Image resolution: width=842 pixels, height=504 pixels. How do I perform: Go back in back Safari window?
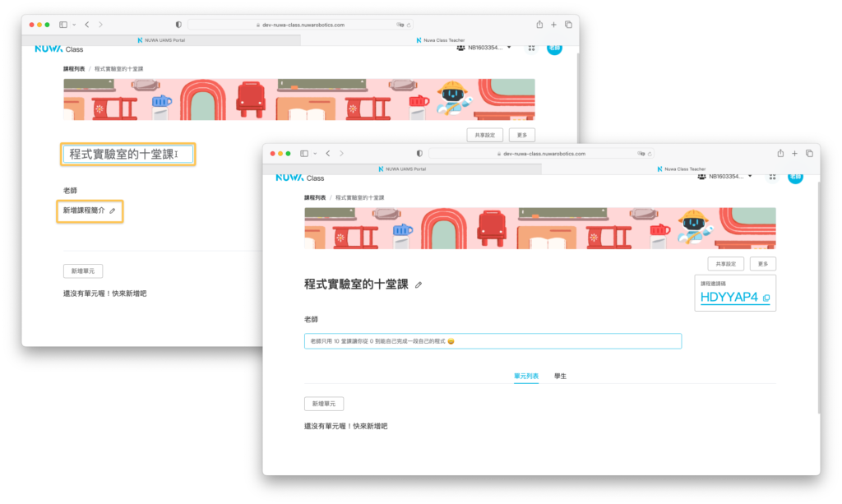(x=87, y=25)
